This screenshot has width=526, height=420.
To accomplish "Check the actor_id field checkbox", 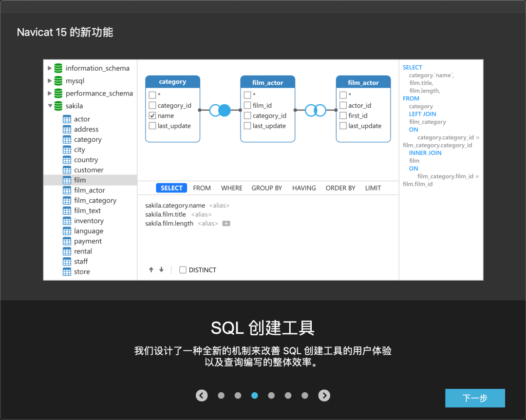I will (343, 105).
